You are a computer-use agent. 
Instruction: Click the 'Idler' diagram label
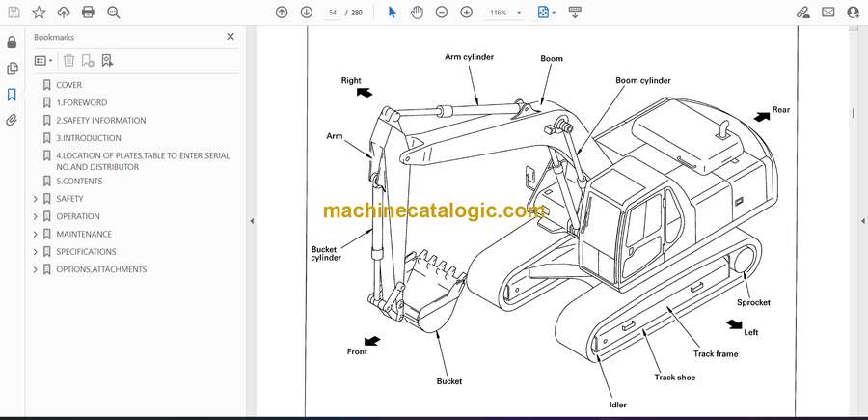click(618, 405)
